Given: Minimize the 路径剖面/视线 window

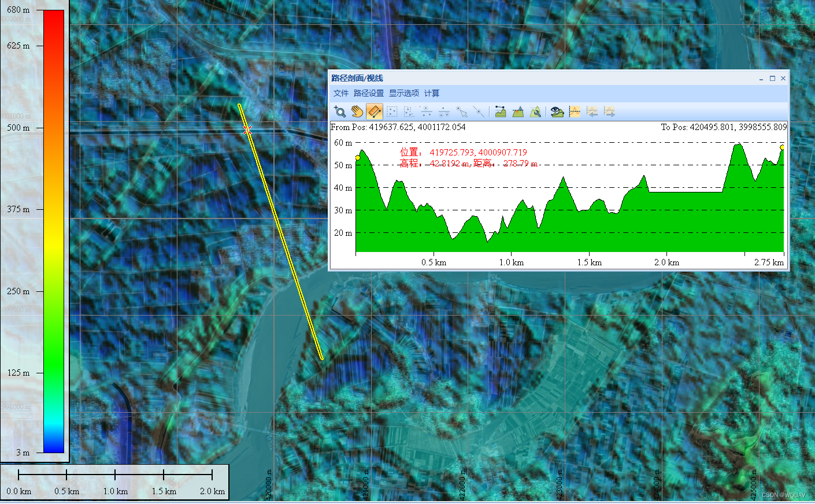Looking at the screenshot, I should coord(761,79).
